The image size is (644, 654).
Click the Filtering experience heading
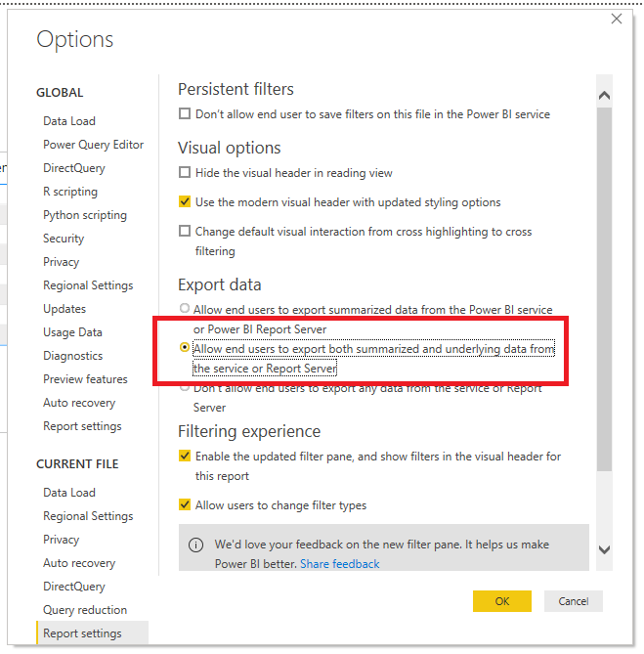click(x=249, y=431)
